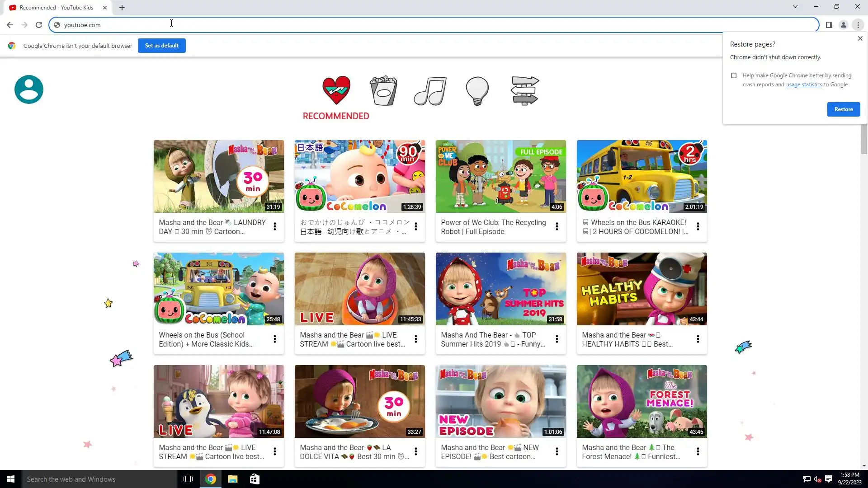Open Chrome three-dot main menu
Viewport: 868px width, 488px height.
tap(858, 25)
